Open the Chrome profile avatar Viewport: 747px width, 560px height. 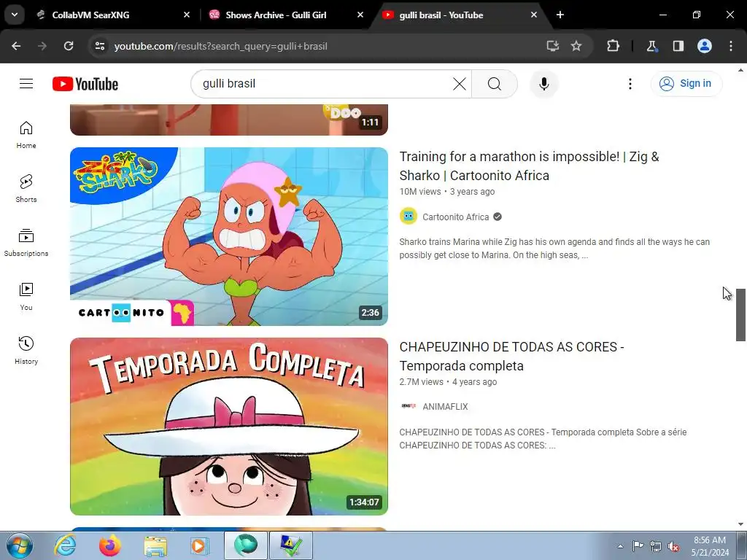(x=705, y=46)
